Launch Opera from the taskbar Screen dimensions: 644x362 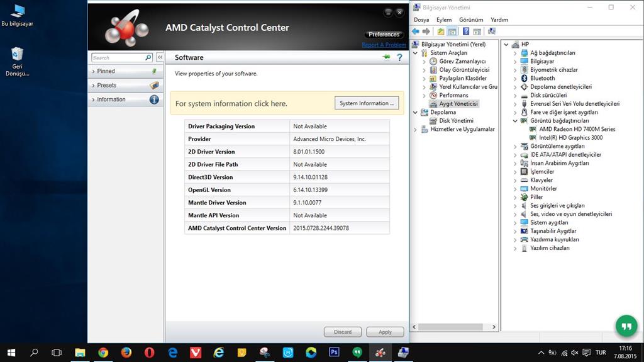pyautogui.click(x=149, y=353)
